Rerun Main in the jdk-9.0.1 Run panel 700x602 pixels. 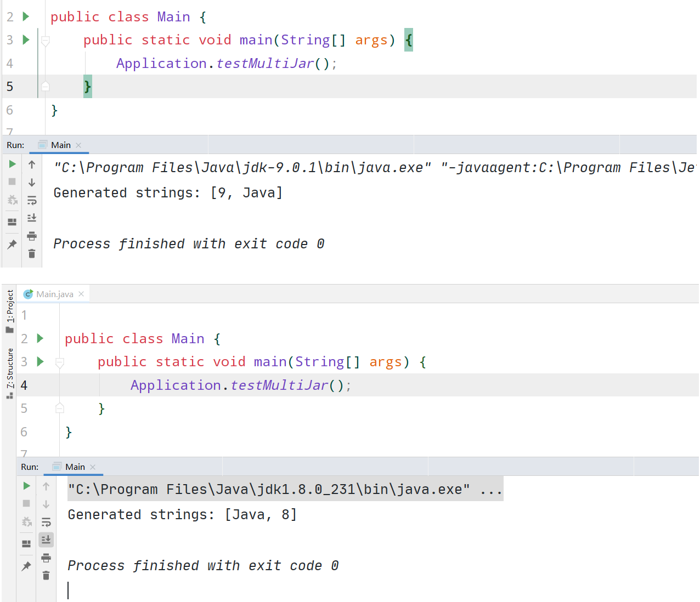click(12, 164)
